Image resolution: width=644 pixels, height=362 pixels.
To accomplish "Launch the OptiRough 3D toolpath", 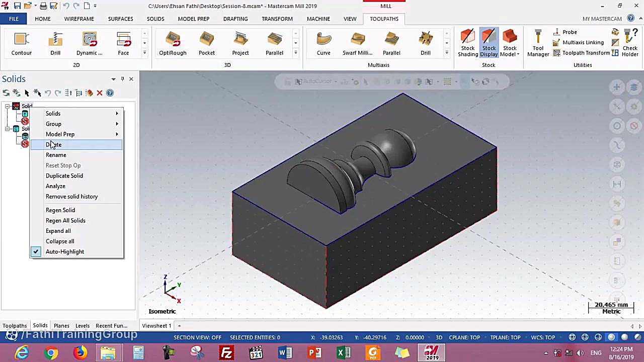I will point(173,44).
